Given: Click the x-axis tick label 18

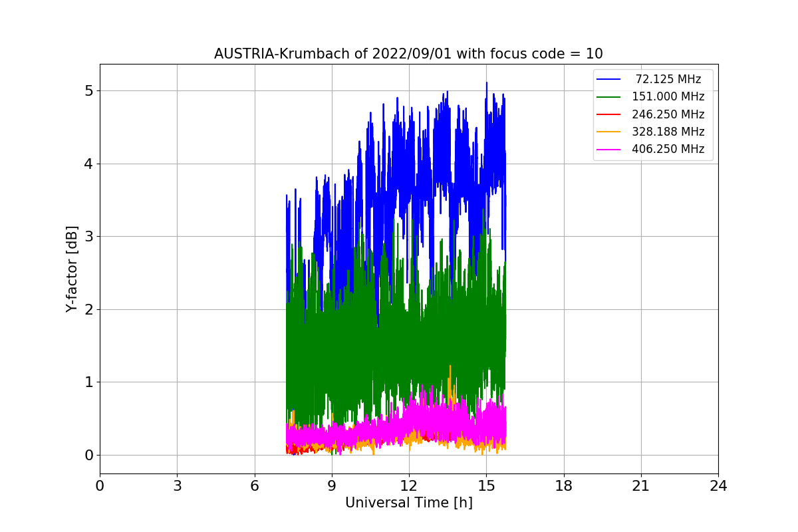Looking at the screenshot, I should (564, 486).
